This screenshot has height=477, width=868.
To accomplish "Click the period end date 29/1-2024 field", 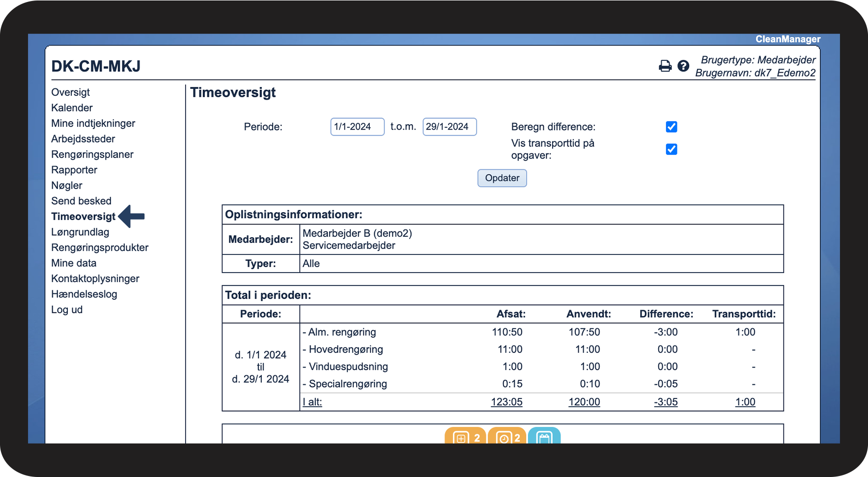I will tap(449, 127).
